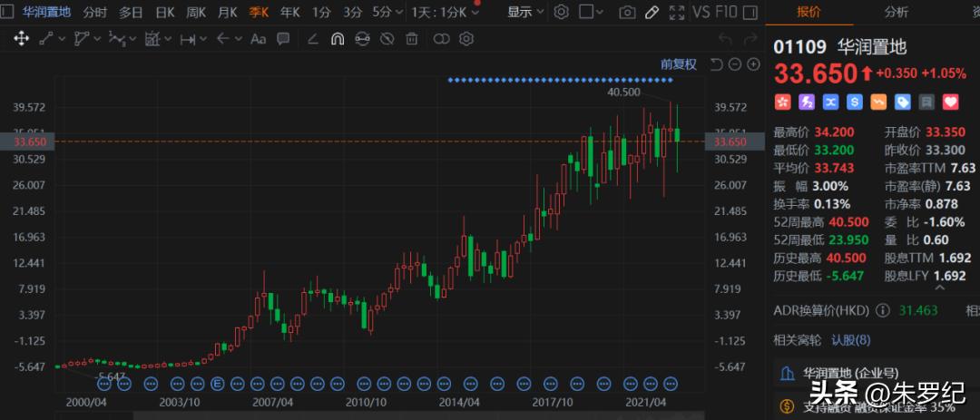Select the arrow annotation tool
980x420 pixels.
222,39
